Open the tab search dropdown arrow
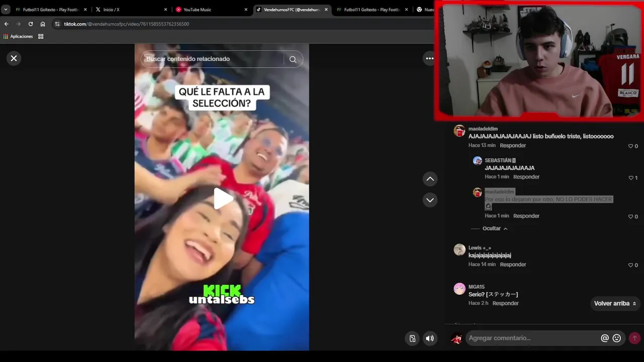Image resolution: width=644 pixels, height=362 pixels. pyautogui.click(x=6, y=10)
